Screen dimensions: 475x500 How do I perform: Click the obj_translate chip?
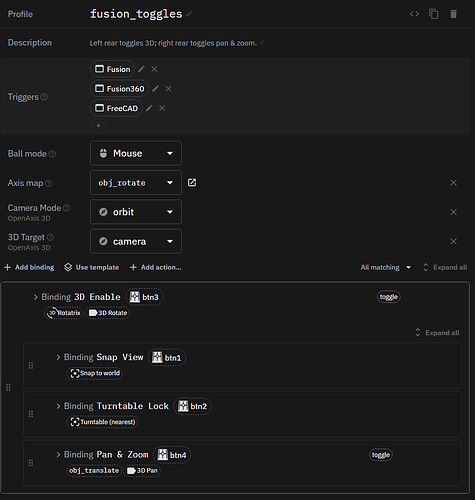(94, 471)
